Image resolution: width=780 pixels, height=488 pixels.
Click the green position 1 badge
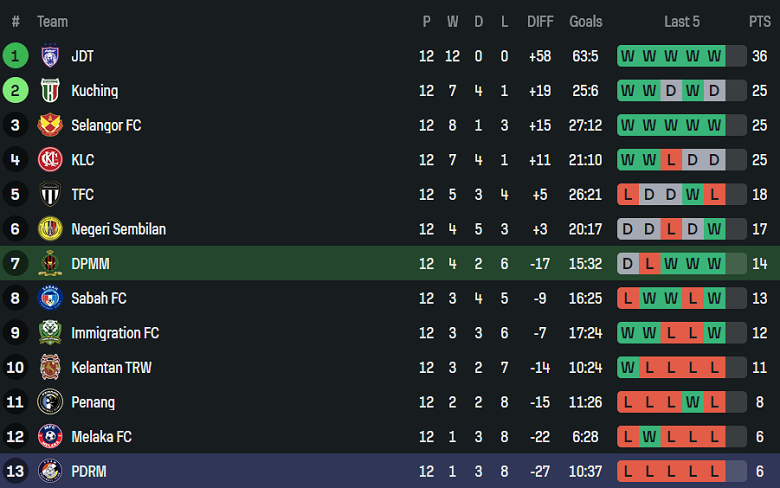15,56
